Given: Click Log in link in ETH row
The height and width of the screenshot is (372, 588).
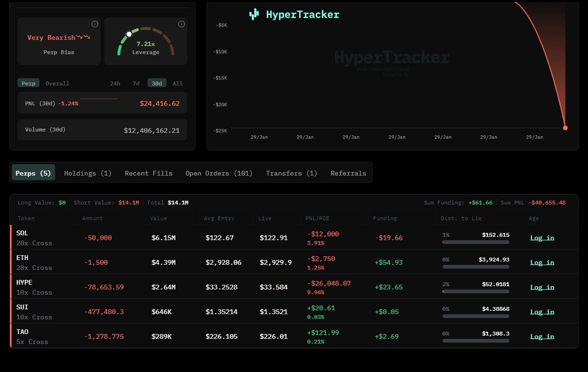Looking at the screenshot, I should (542, 262).
